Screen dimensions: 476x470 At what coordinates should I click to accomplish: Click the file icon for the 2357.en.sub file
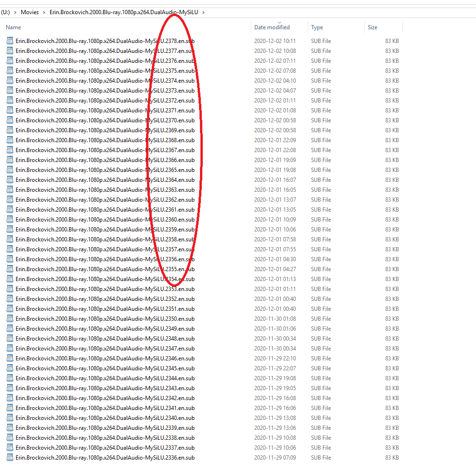click(x=10, y=249)
